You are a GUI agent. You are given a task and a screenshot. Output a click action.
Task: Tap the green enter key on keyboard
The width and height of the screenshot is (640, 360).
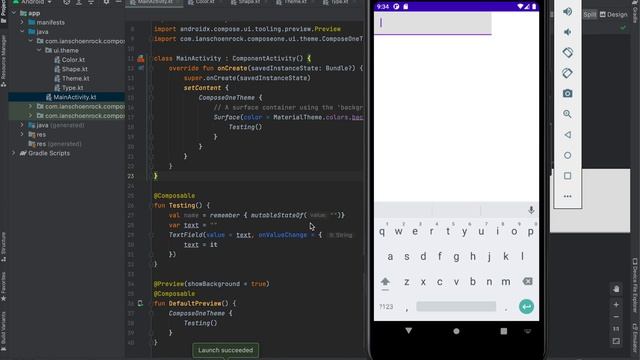tap(526, 307)
